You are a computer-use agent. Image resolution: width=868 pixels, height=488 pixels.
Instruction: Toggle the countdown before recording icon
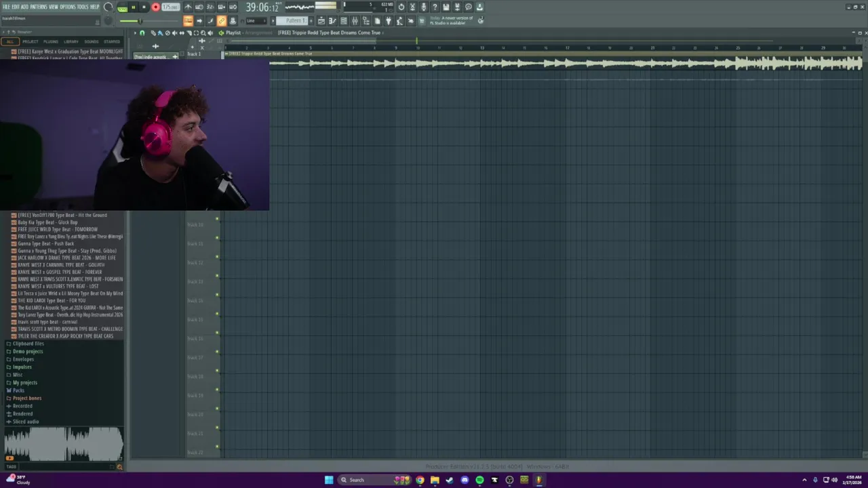(x=210, y=7)
